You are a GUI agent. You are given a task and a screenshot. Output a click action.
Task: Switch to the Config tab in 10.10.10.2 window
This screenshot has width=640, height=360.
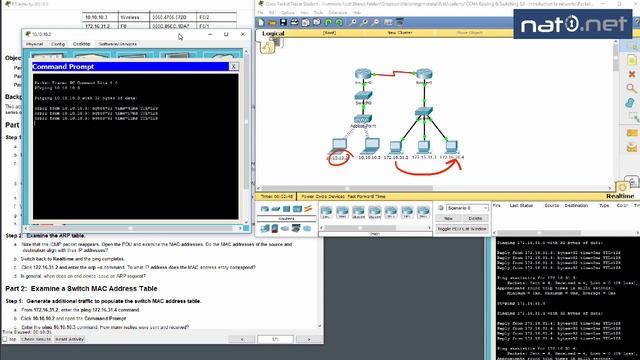click(58, 44)
